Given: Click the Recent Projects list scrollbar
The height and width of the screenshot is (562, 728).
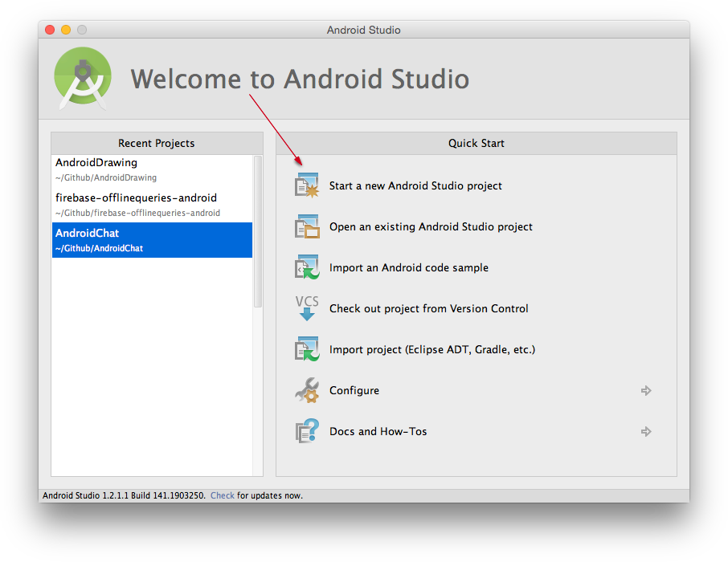Looking at the screenshot, I should point(258,231).
